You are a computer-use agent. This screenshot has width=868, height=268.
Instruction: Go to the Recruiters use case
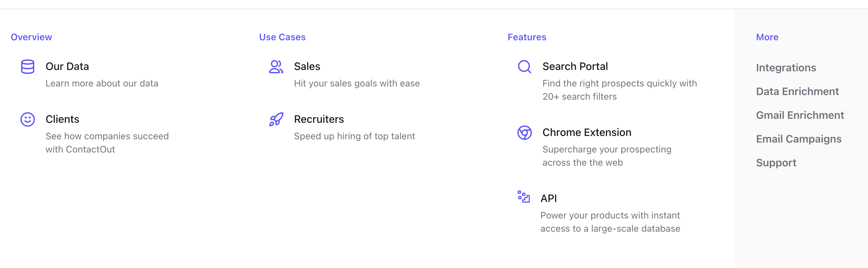[x=319, y=119]
